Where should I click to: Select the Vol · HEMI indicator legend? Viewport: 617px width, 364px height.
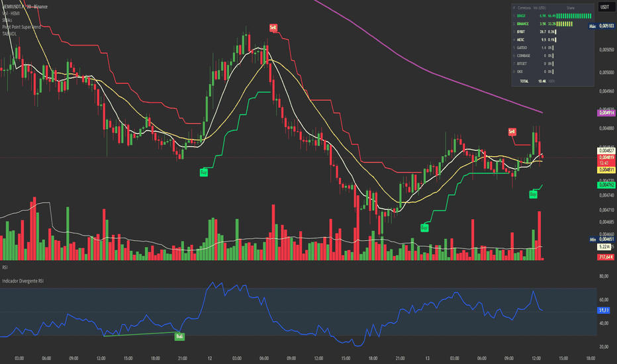tap(11, 13)
